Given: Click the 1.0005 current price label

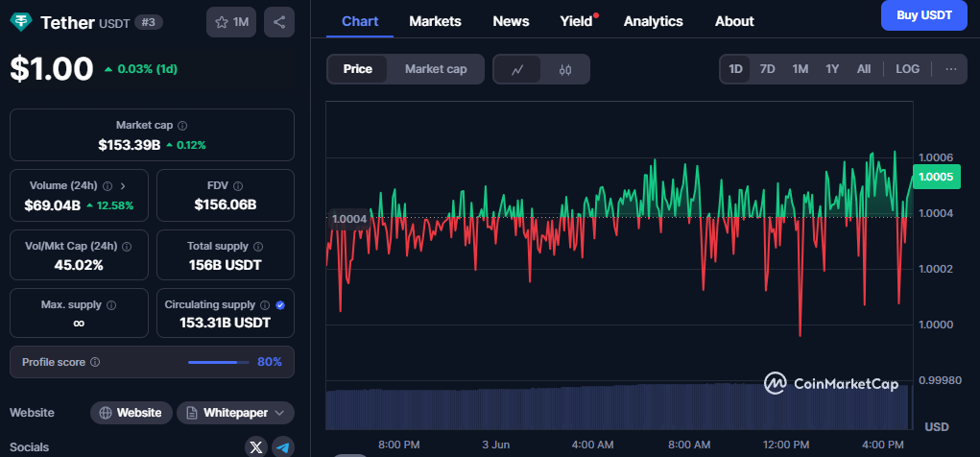Looking at the screenshot, I should [x=936, y=177].
